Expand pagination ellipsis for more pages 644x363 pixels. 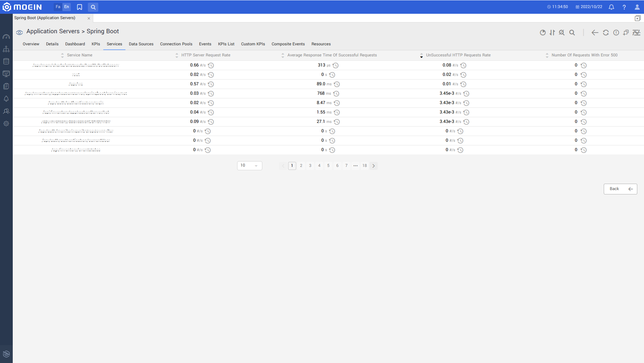356,166
